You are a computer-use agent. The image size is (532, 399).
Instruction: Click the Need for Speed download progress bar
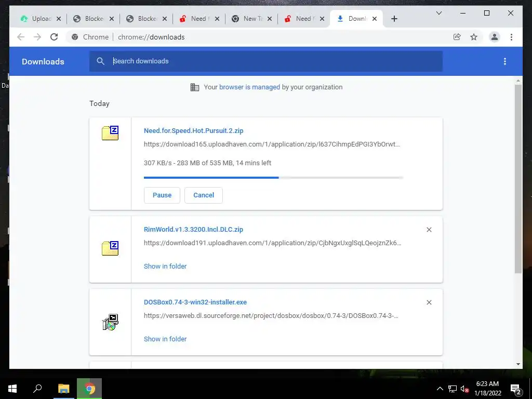pyautogui.click(x=273, y=178)
